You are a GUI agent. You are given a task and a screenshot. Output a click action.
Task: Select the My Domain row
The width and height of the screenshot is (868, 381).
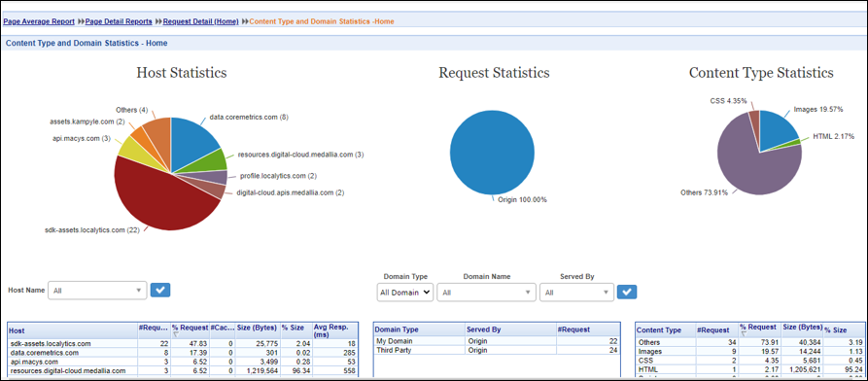click(497, 342)
